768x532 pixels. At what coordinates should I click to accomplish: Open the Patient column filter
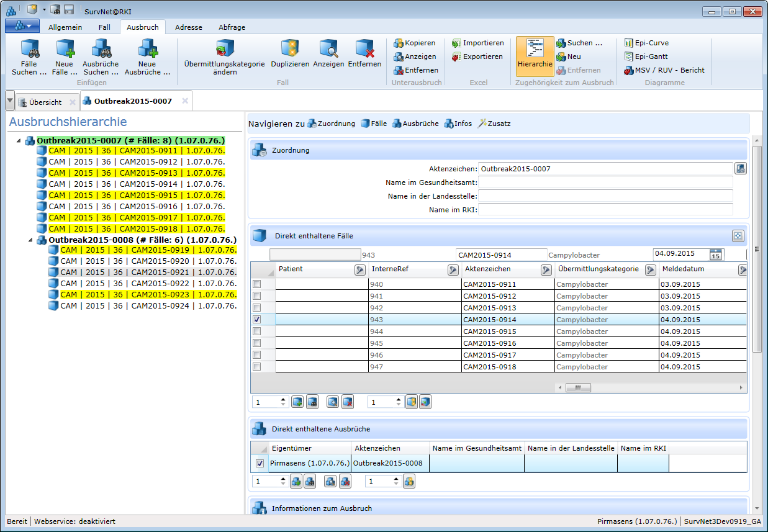coord(359,269)
